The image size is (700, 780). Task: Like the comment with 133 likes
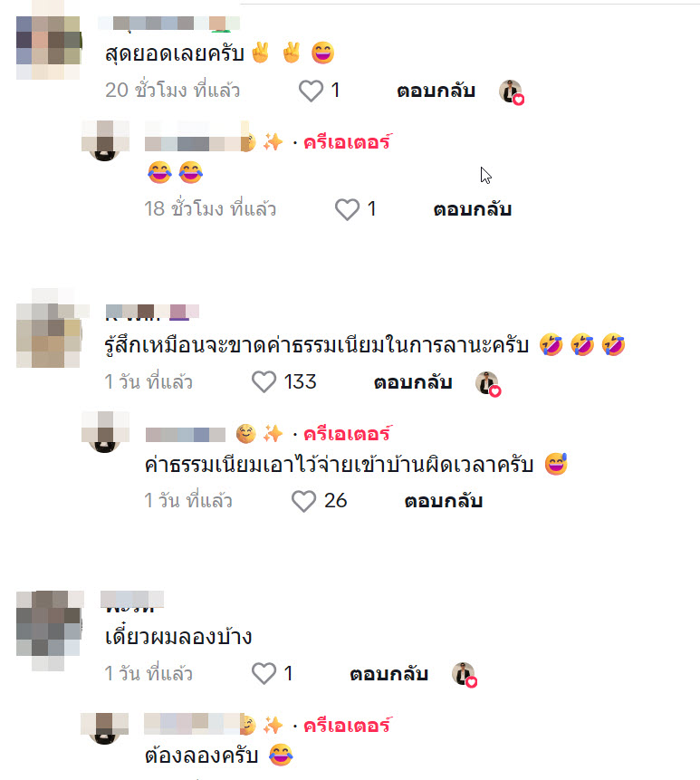[264, 382]
